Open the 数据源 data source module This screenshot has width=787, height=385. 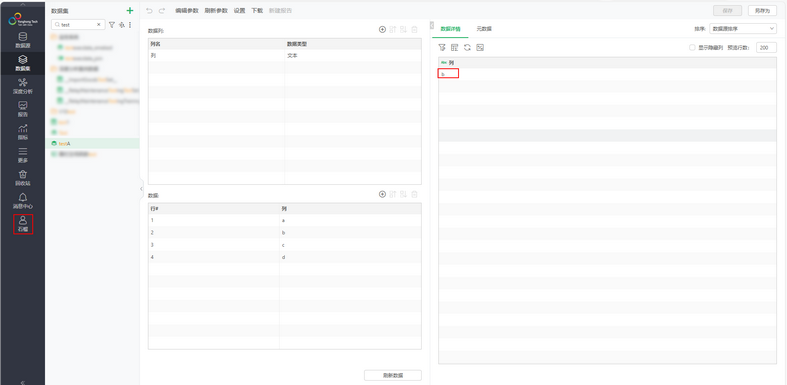(23, 40)
